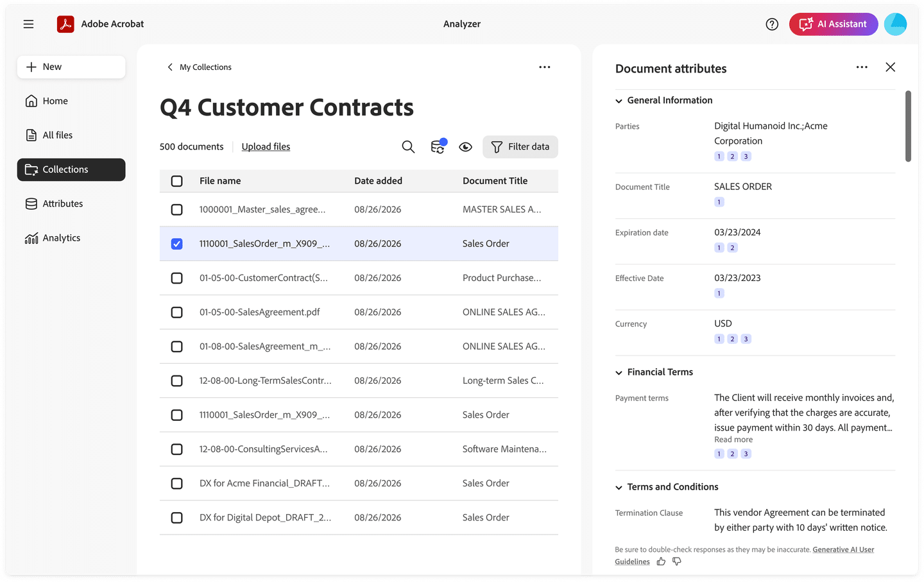The width and height of the screenshot is (924, 582).
Task: Click citation badge 3 under Payment terms
Action: click(x=746, y=454)
